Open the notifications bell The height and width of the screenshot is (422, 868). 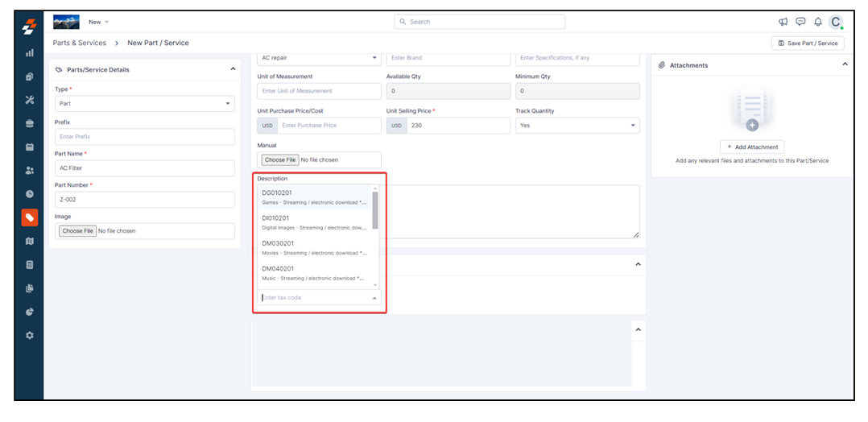(x=818, y=22)
